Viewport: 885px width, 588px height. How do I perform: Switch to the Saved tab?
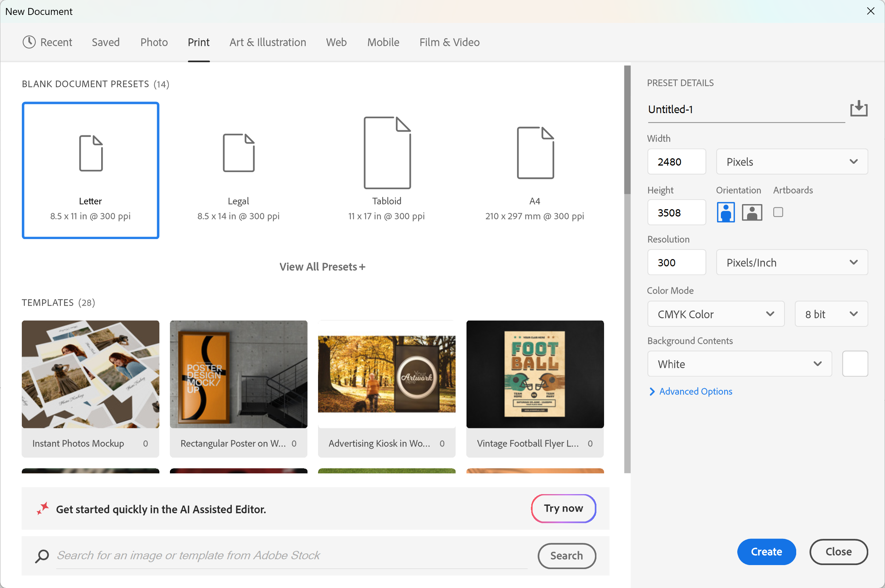(x=106, y=42)
